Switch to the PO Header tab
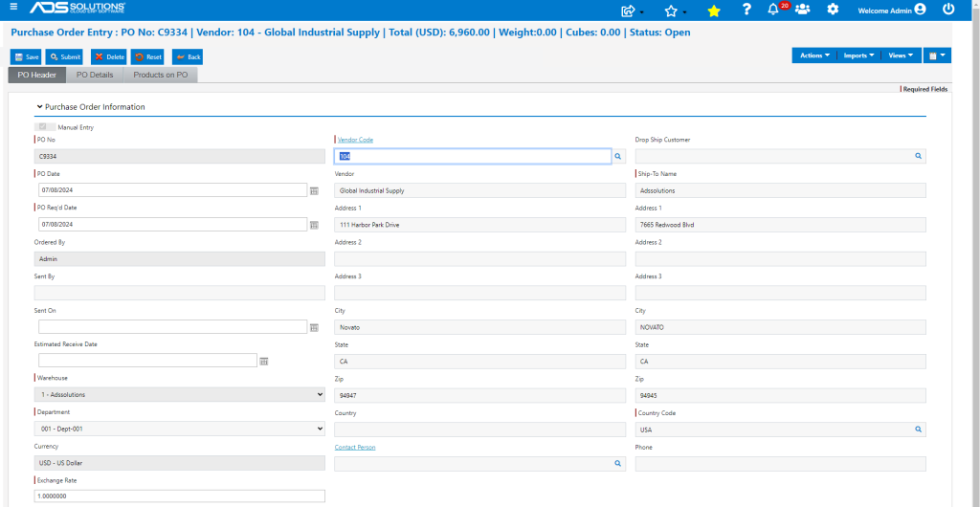This screenshot has height=507, width=980. pos(37,75)
